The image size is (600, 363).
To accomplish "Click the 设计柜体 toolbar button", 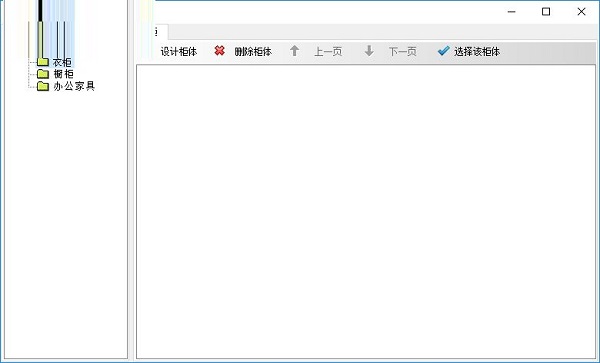I will pos(178,51).
